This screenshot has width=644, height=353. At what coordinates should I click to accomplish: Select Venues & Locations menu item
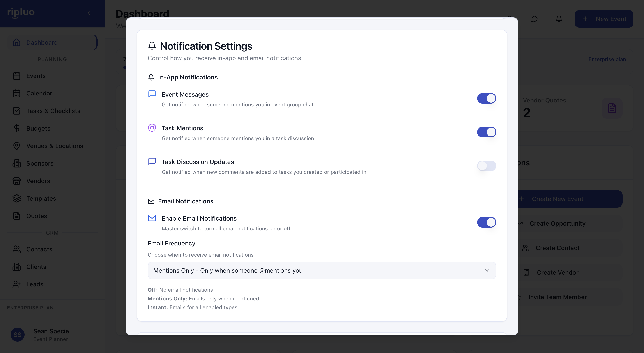point(52,146)
